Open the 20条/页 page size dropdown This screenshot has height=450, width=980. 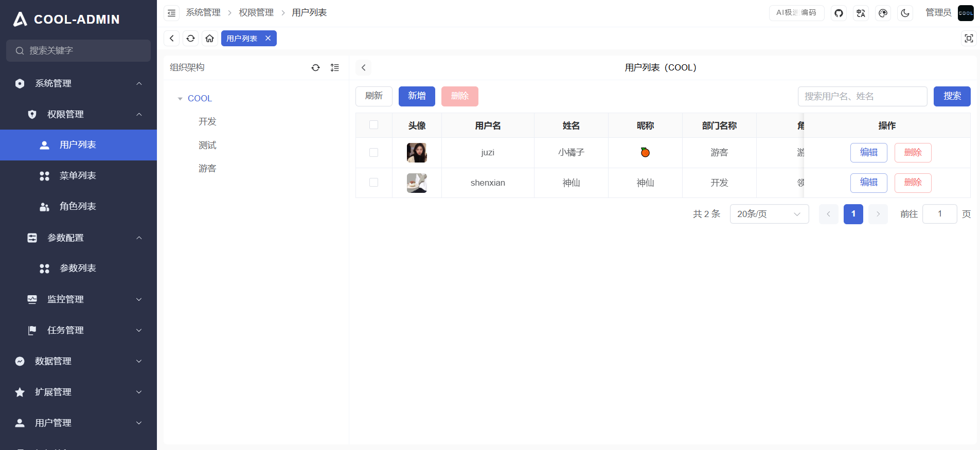pyautogui.click(x=769, y=214)
